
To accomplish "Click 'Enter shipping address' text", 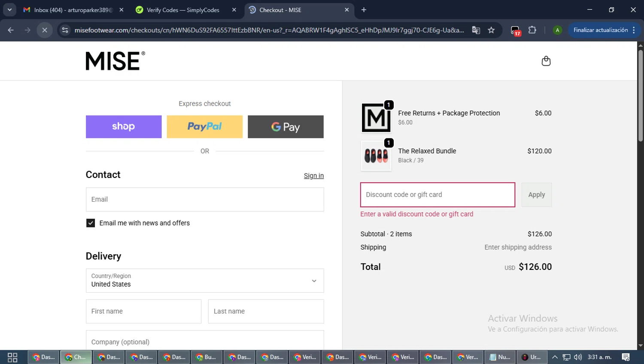I will click(x=518, y=247).
